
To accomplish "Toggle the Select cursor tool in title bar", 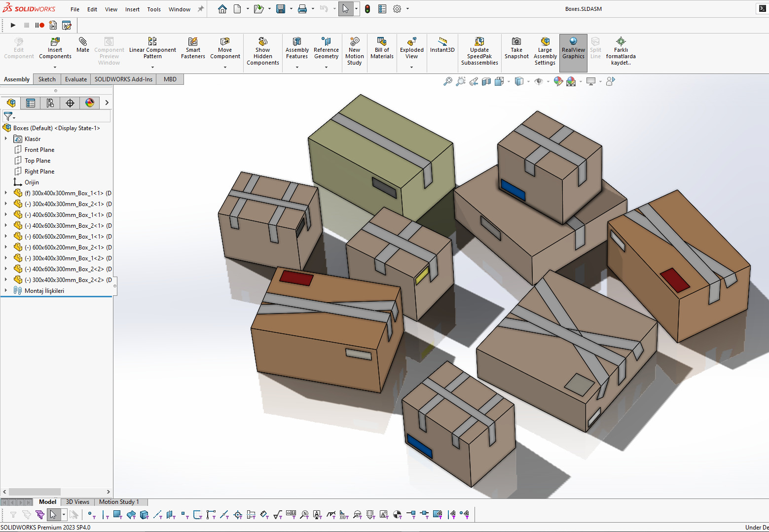I will 345,9.
